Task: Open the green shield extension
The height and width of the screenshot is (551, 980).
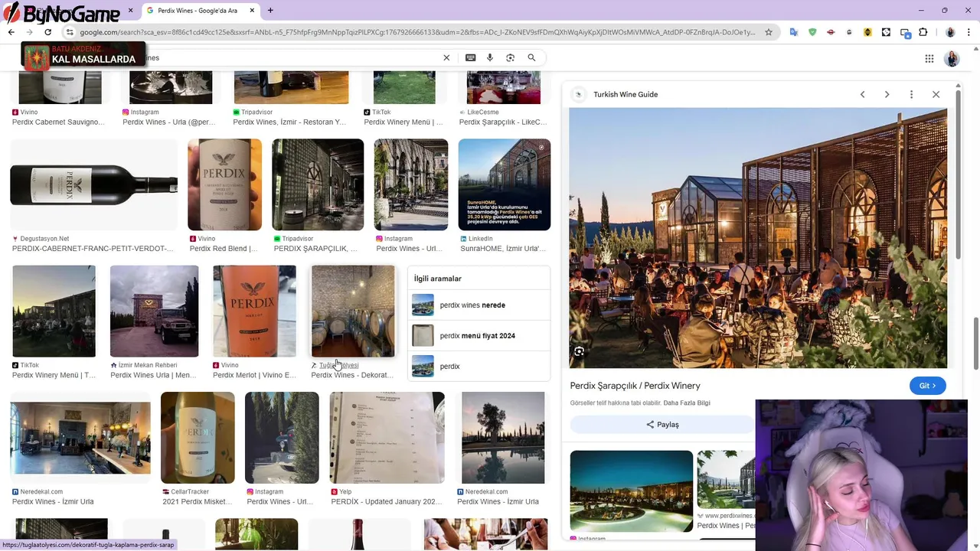Action: tap(812, 32)
